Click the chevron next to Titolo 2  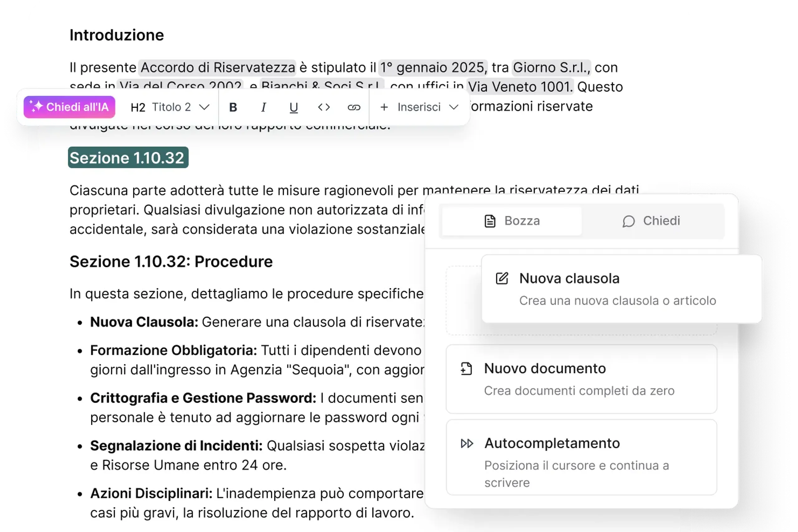pos(204,107)
